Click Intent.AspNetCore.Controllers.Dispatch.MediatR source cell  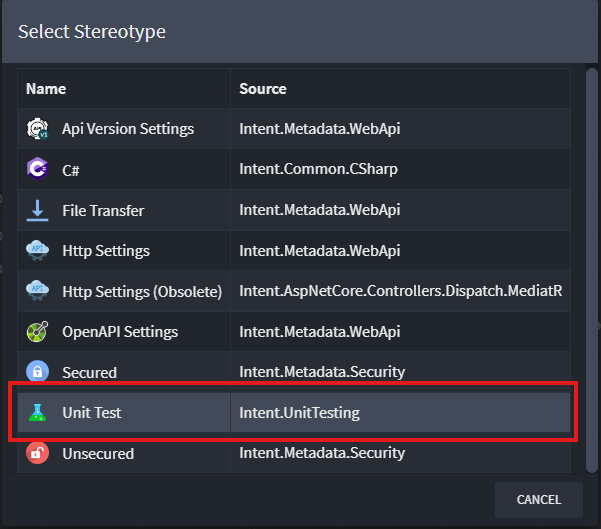click(401, 291)
